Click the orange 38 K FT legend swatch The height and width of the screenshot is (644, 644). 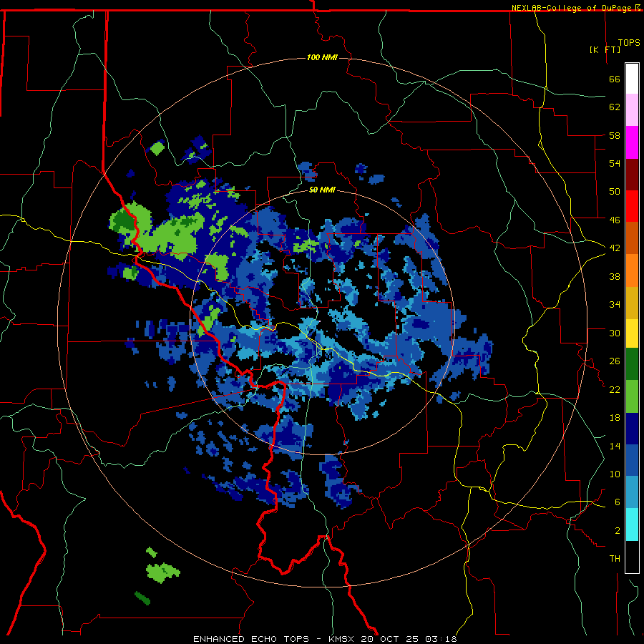coord(632,270)
